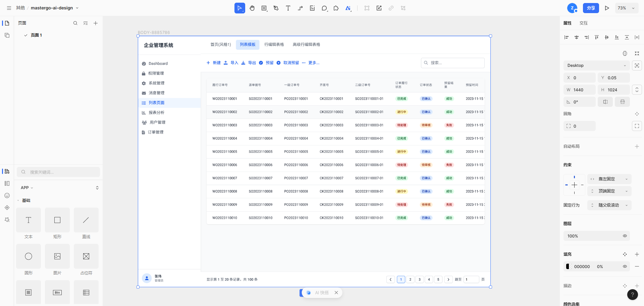Toggle layer opacity visibility eye
644x306 pixels.
(625, 236)
